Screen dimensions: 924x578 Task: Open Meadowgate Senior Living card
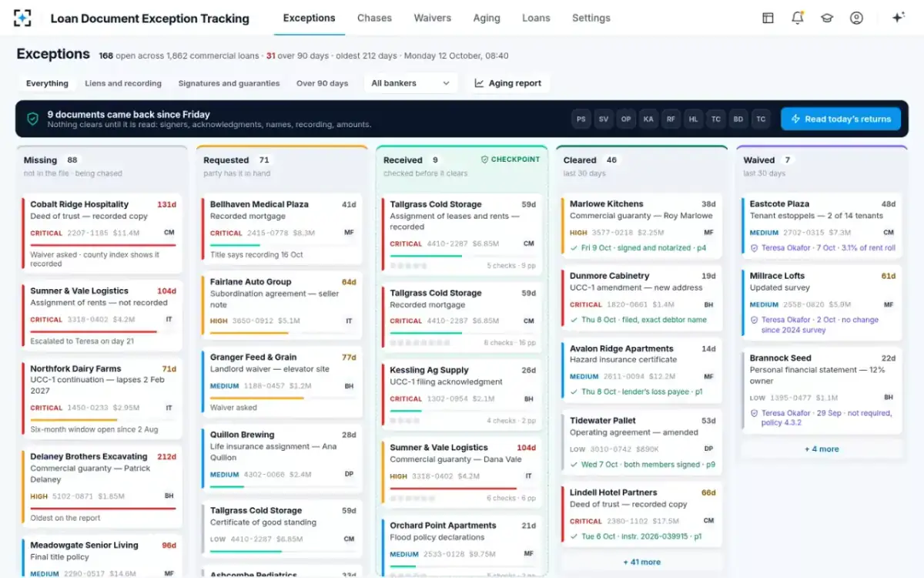tap(102, 556)
